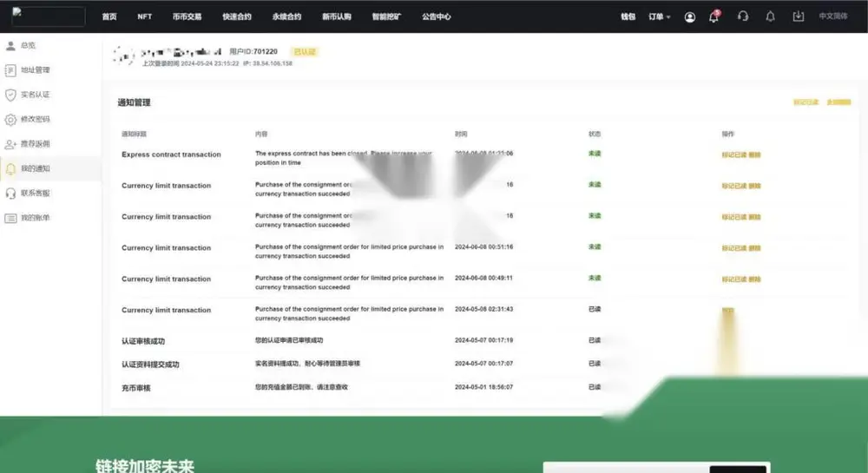The image size is (868, 473).
Task: Go to 币币交易 in the top navigation
Action: point(187,16)
